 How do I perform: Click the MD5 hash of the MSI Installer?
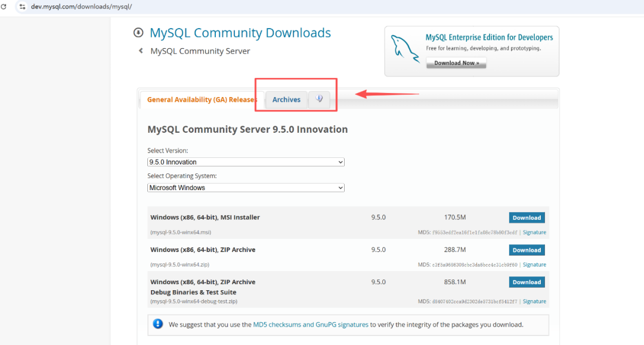475,232
